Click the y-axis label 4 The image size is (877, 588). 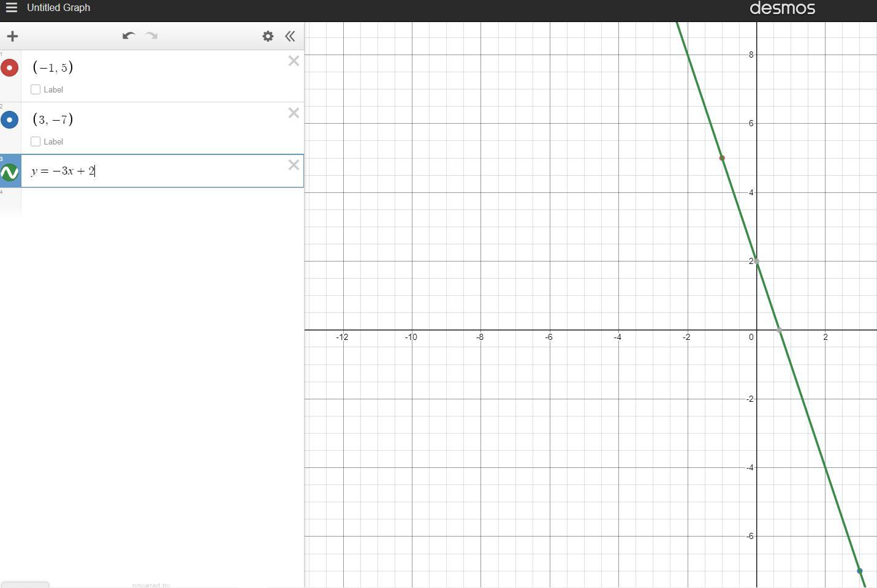coord(751,192)
